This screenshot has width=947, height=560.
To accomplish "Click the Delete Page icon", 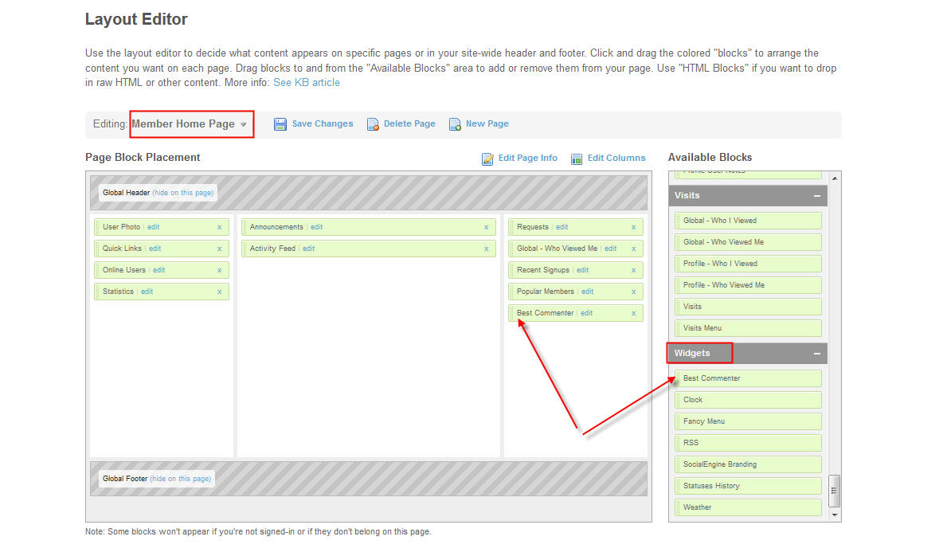I will pos(373,124).
